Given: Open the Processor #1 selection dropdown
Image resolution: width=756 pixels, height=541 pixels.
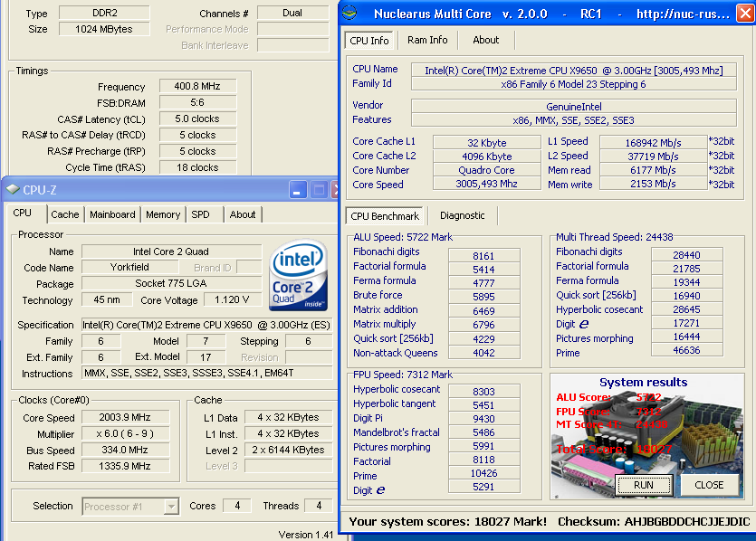Looking at the screenshot, I should pyautogui.click(x=171, y=507).
